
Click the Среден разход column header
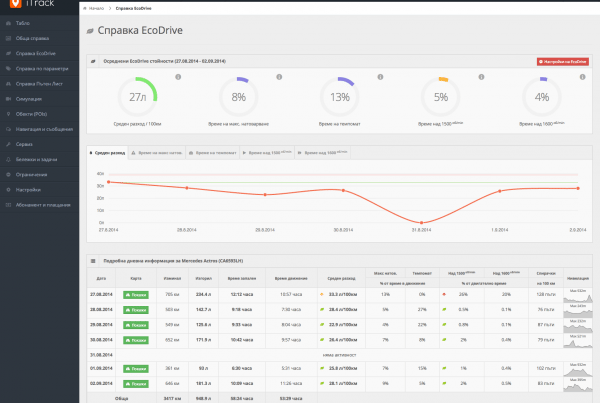tap(341, 278)
